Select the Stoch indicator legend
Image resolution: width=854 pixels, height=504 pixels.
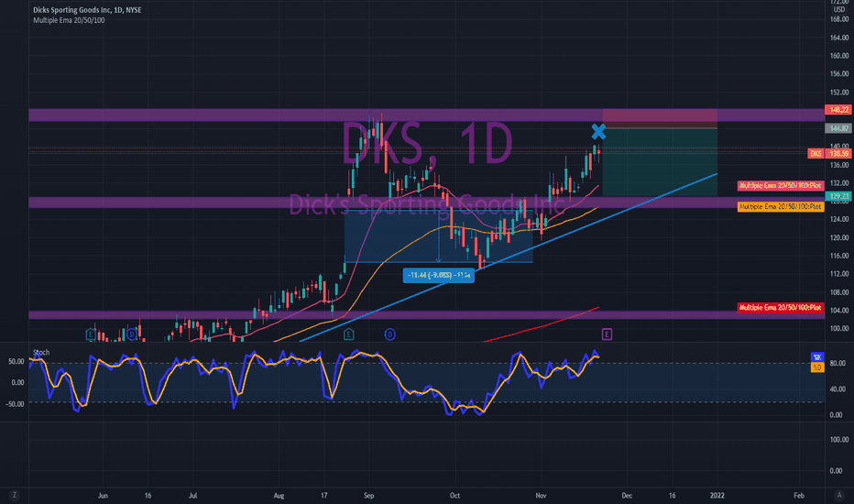[41, 352]
